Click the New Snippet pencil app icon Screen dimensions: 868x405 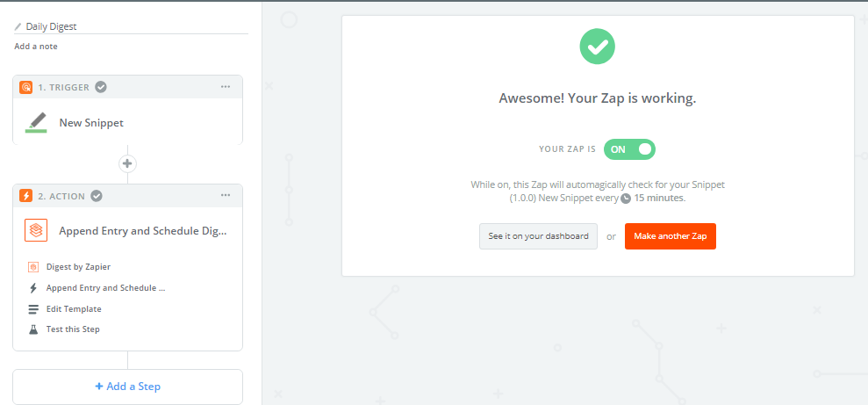(36, 122)
